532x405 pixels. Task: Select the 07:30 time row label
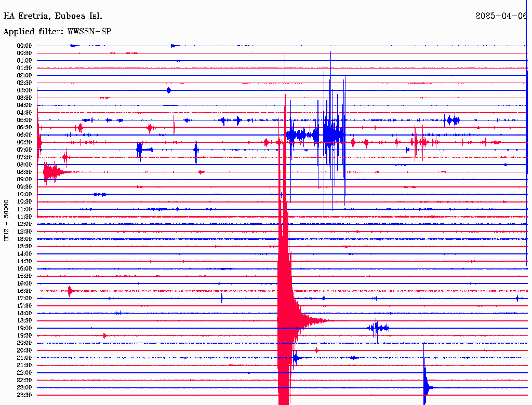(24, 157)
